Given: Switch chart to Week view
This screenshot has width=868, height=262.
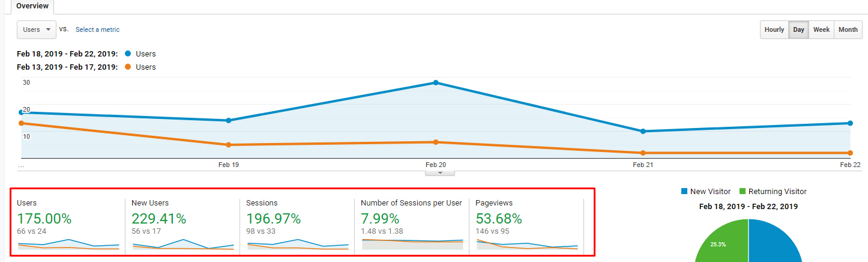Looking at the screenshot, I should 821,30.
